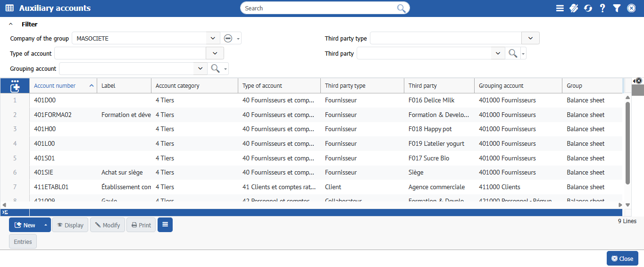644x267 pixels.
Task: Click the Third party lookup magnifier icon
Action: [x=512, y=53]
